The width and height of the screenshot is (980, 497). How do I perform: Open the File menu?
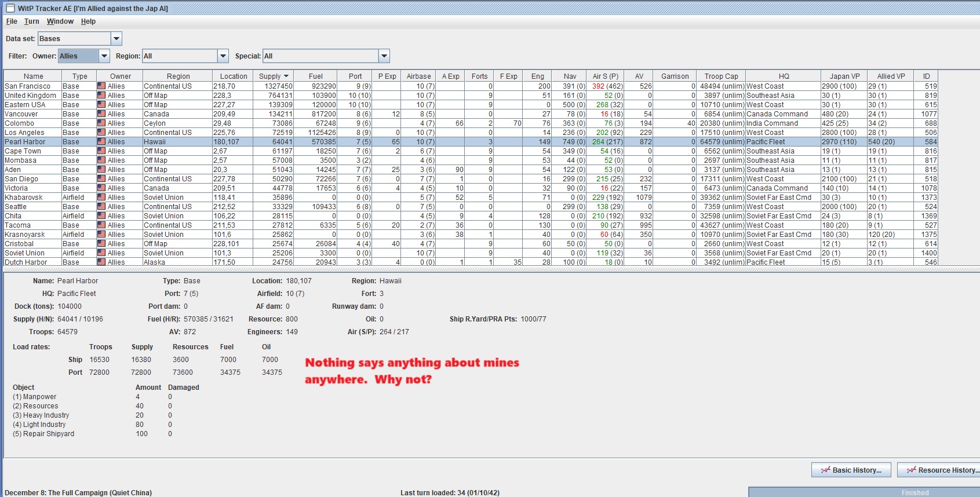point(12,21)
